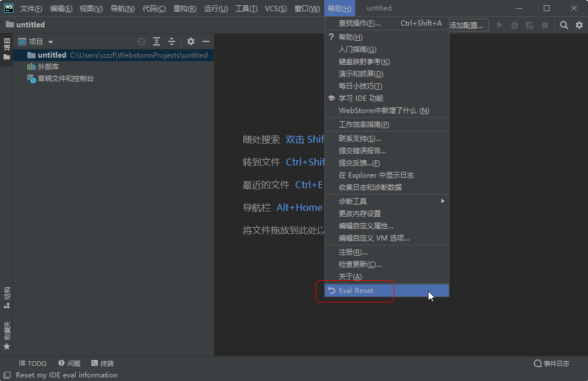
Task: Click the Stop square icon
Action: point(545,25)
